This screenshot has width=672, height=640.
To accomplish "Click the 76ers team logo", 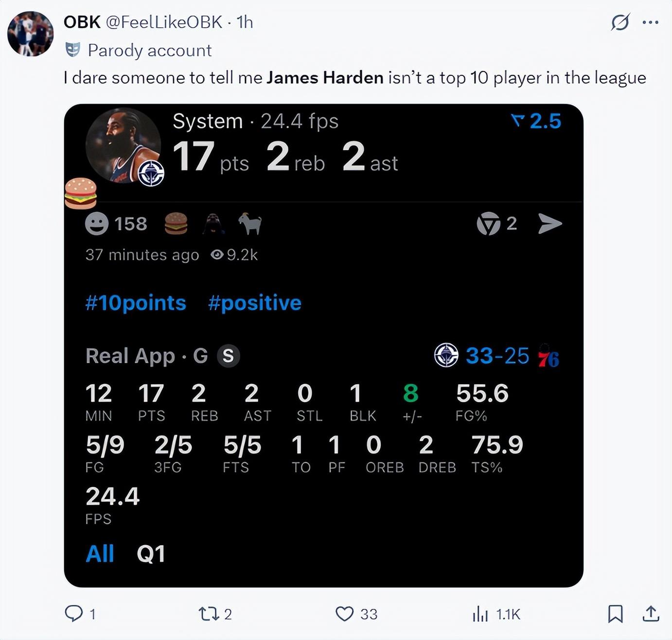I will click(x=548, y=356).
